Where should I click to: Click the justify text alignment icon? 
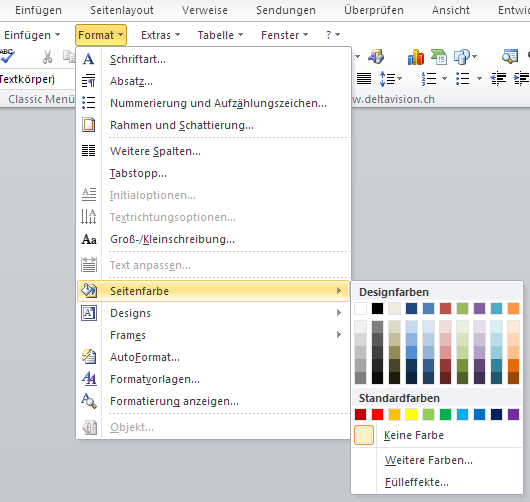click(364, 79)
